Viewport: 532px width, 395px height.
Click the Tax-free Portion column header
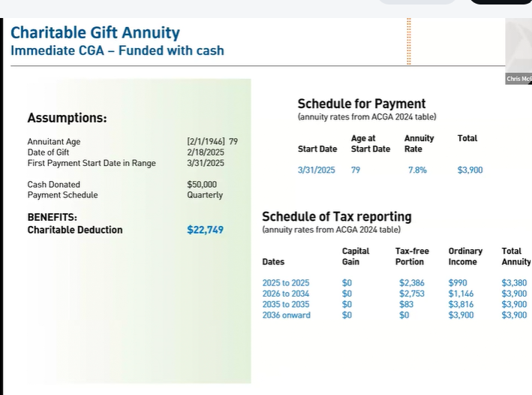[x=412, y=256]
